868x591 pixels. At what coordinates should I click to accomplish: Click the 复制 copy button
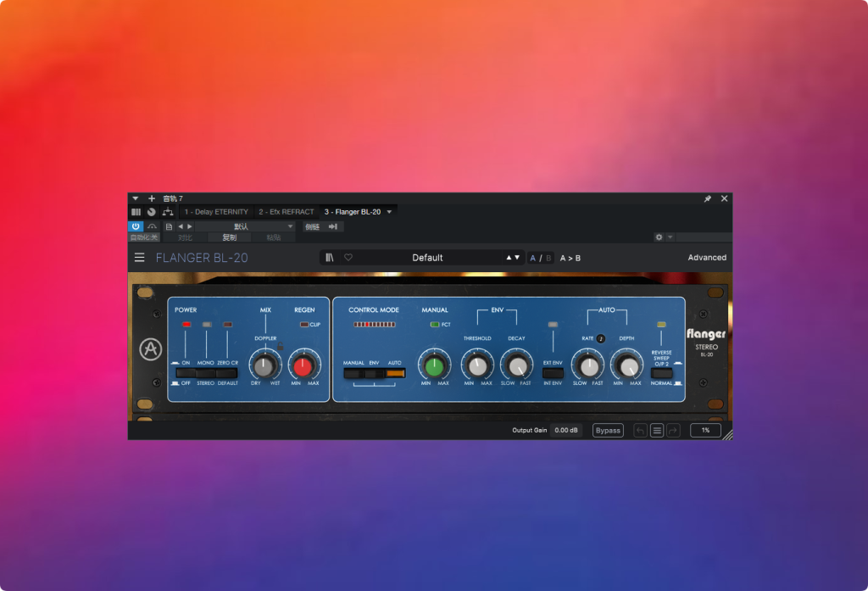click(229, 237)
